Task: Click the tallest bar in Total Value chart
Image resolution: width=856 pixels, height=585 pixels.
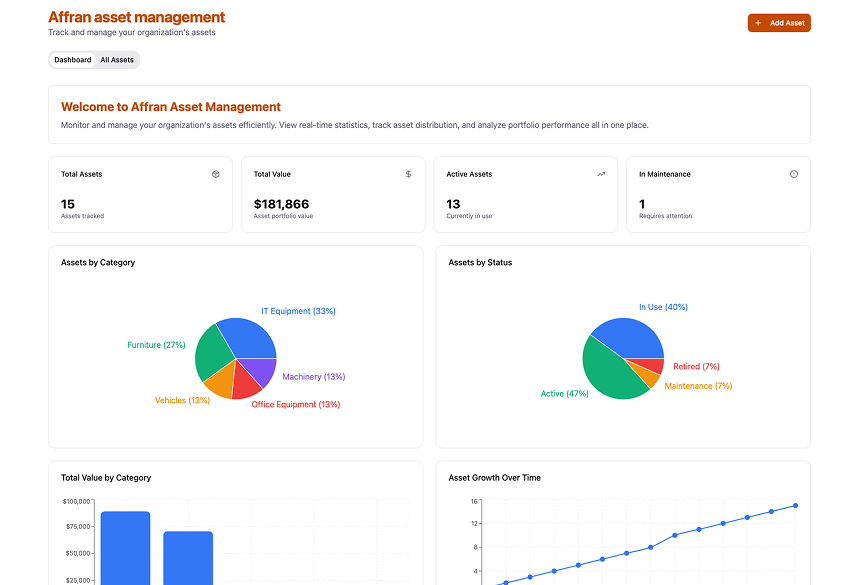Action: pos(125,548)
